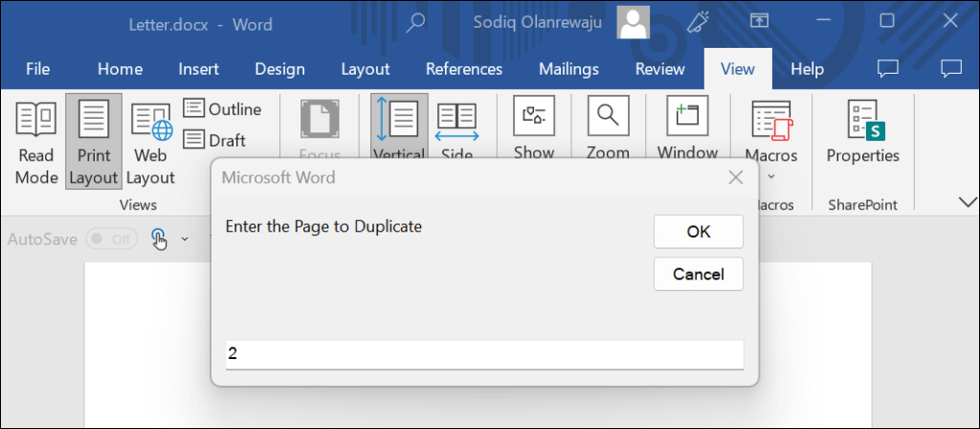The image size is (980, 429).
Task: Open the Quick Access Toolbar dropdown arrow
Action: (x=185, y=239)
